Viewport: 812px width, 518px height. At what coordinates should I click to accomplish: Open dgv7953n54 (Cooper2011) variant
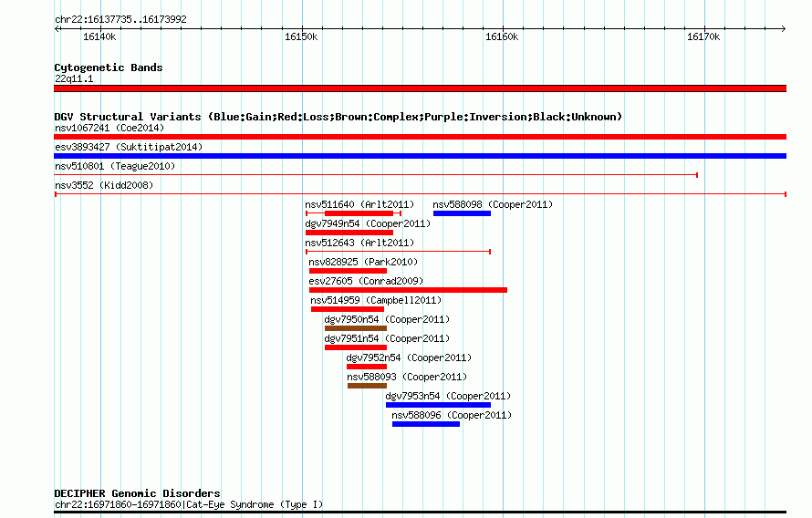coord(448,396)
